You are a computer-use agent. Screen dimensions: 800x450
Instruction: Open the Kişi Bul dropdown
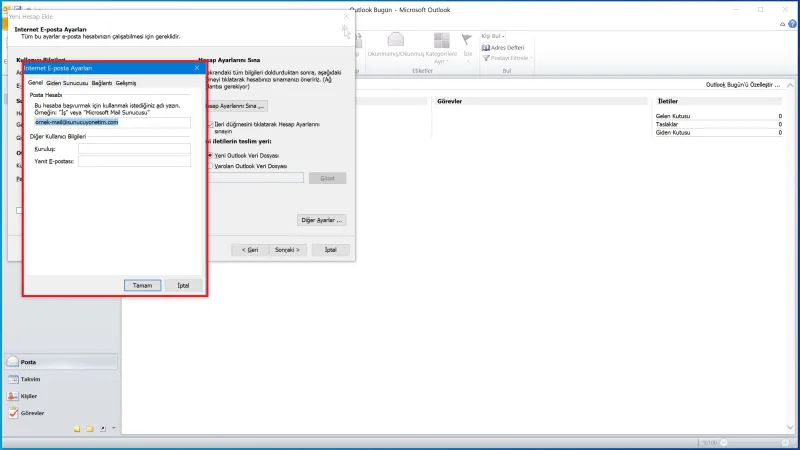[493, 36]
